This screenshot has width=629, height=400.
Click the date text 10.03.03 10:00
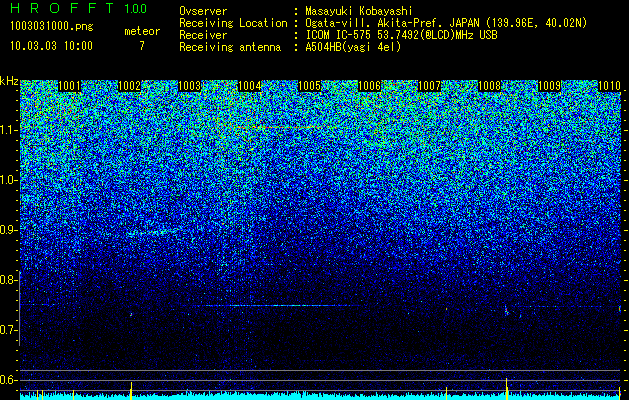(x=51, y=46)
